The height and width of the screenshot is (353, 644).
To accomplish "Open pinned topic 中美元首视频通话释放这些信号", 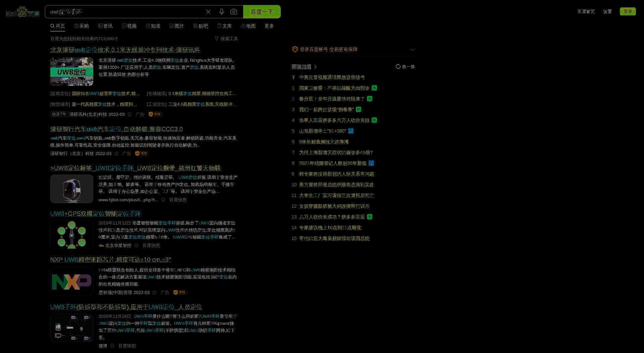I will click(332, 78).
